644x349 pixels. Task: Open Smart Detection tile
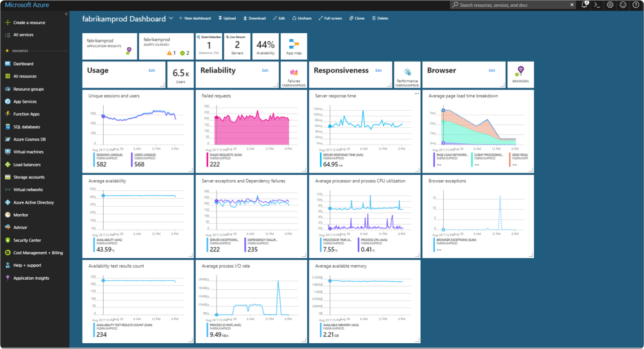click(x=209, y=46)
